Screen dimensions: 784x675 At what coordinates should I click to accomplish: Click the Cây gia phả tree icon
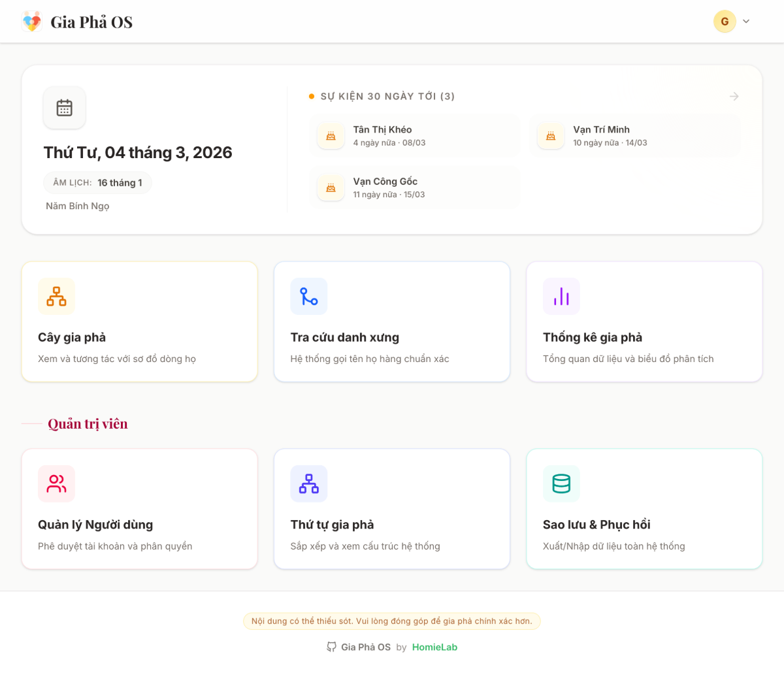point(56,296)
